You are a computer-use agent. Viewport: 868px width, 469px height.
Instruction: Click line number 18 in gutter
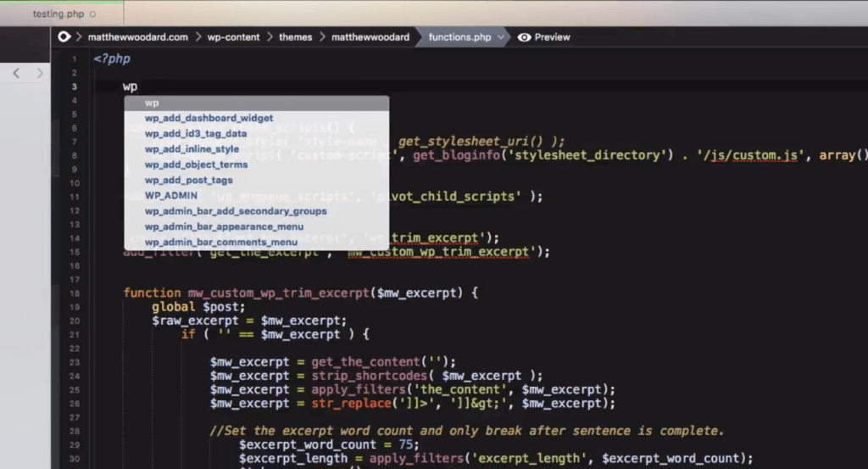[75, 293]
